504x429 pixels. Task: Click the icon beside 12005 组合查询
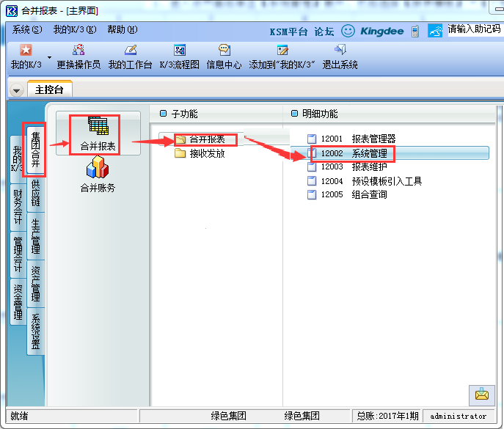tap(312, 194)
